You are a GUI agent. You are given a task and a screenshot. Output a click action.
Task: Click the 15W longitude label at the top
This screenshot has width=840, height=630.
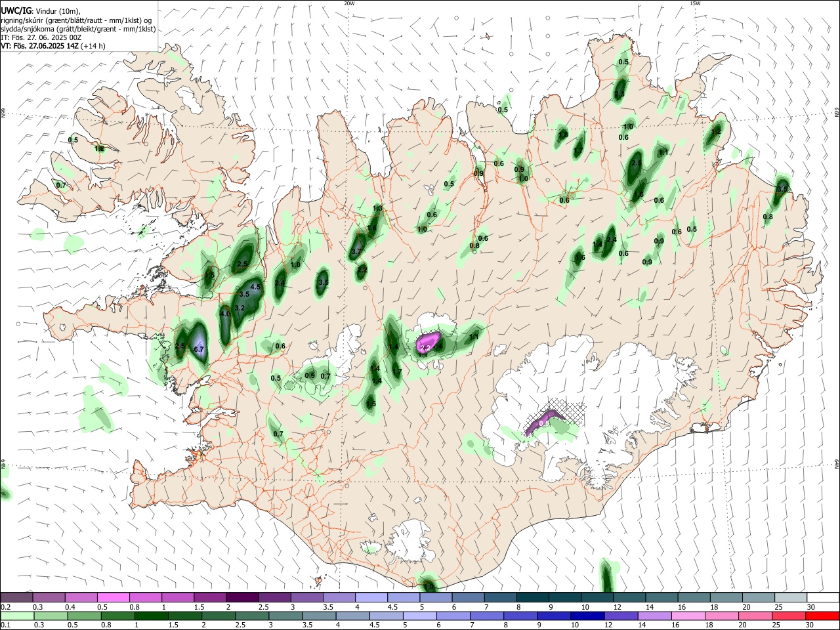coord(695,3)
